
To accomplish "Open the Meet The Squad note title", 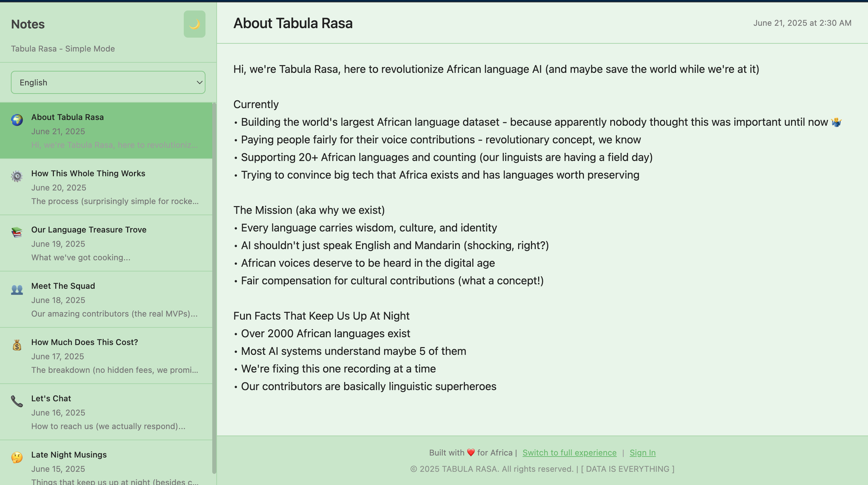I will 63,286.
